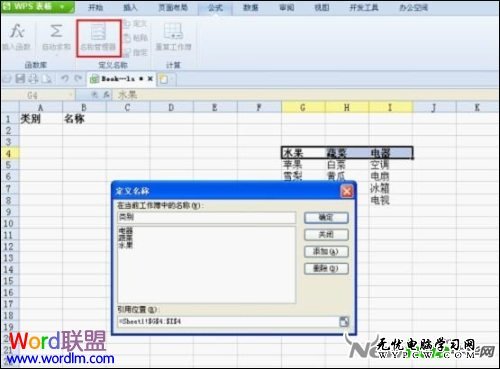This screenshot has width=500, height=369.
Task: Expand the name box dropdown arrow
Action: (x=70, y=95)
